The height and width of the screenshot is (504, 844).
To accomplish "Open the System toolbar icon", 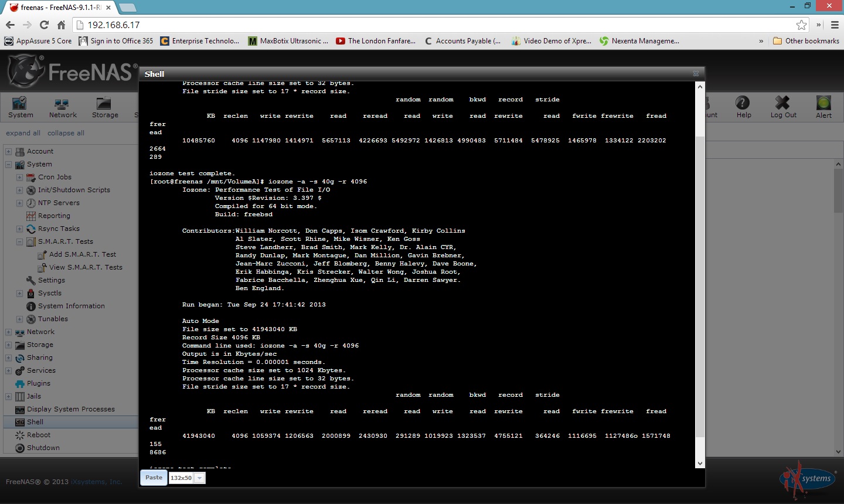I will click(x=21, y=107).
